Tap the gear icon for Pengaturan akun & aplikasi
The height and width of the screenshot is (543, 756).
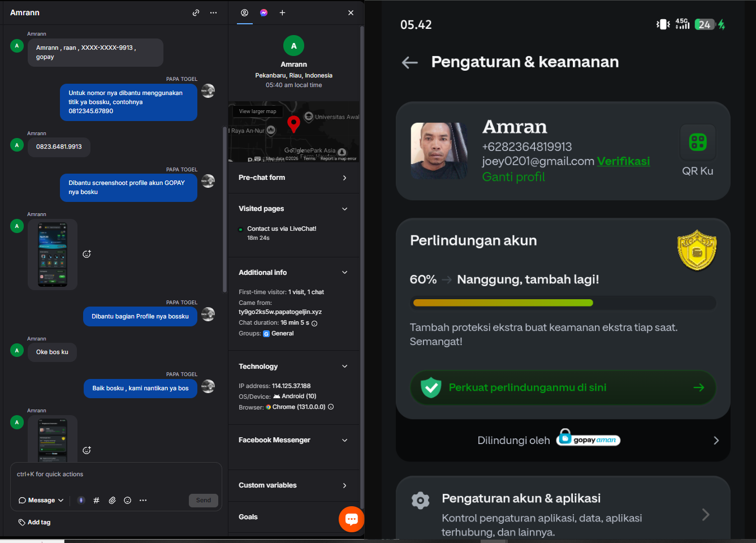tap(420, 501)
